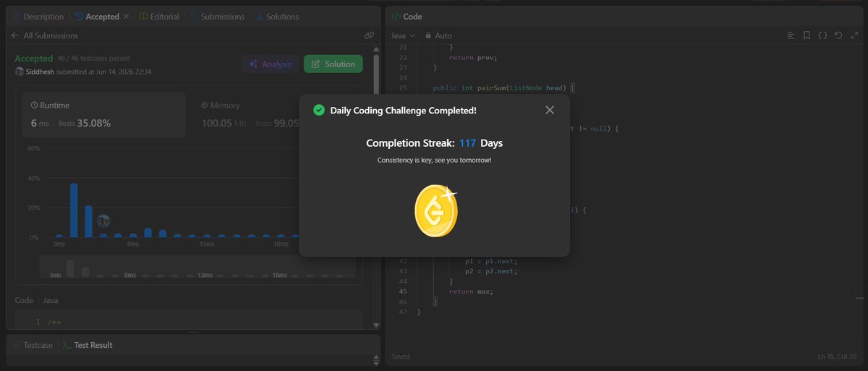The image size is (868, 371).
Task: Click the clock icon beside Runtime
Action: 34,105
